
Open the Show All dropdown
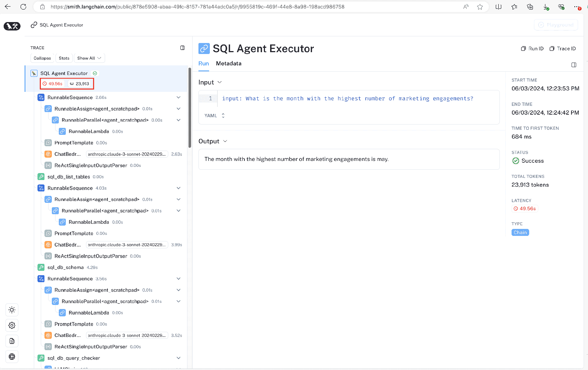click(x=89, y=58)
